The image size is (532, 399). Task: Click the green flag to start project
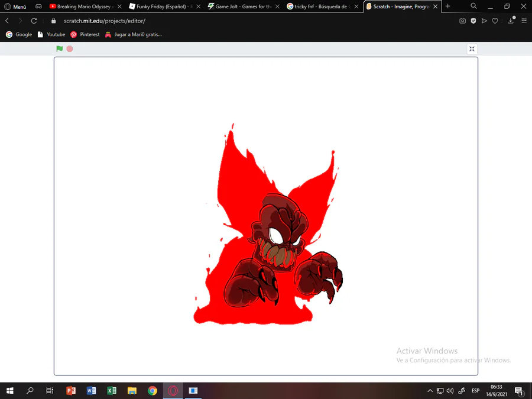(x=59, y=49)
